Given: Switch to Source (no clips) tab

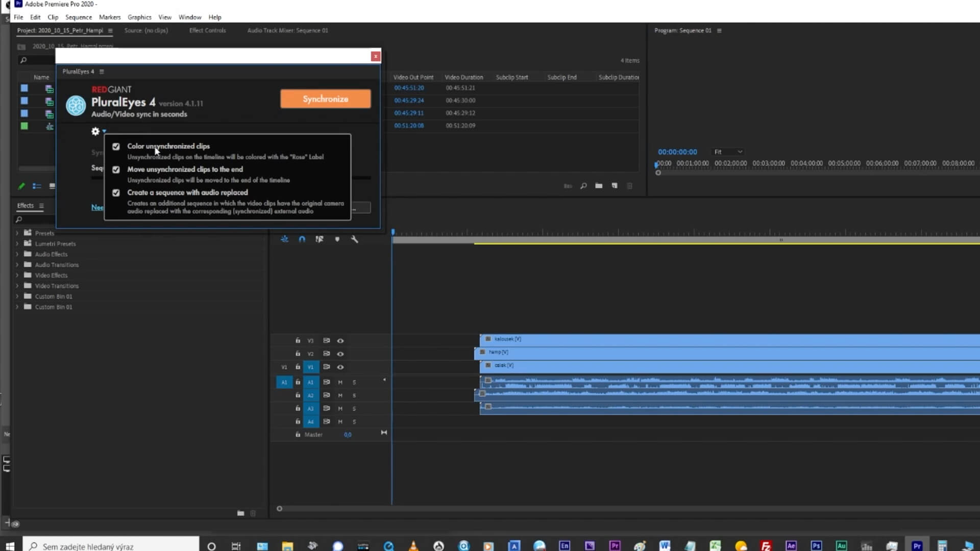Looking at the screenshot, I should click(x=146, y=30).
